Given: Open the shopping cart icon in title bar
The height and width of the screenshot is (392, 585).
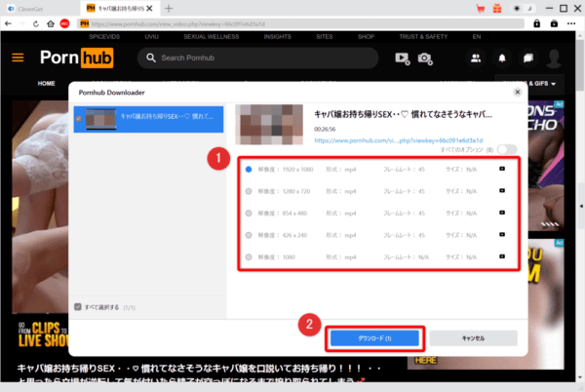Looking at the screenshot, I should pos(481,9).
